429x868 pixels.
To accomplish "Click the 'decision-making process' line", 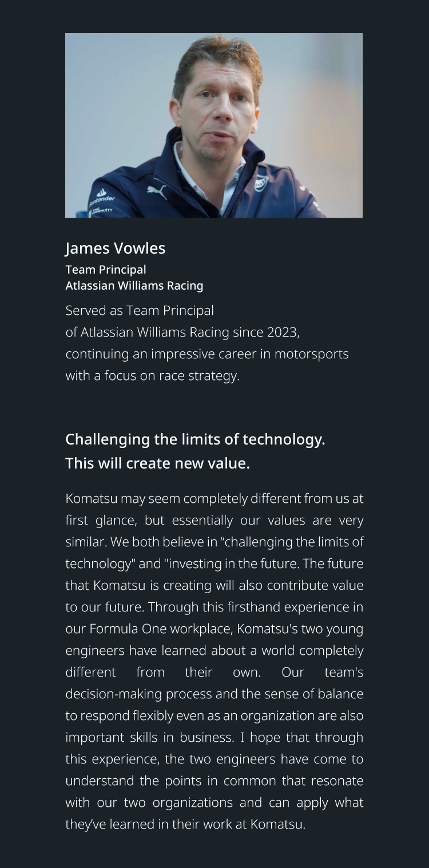I will 214,694.
